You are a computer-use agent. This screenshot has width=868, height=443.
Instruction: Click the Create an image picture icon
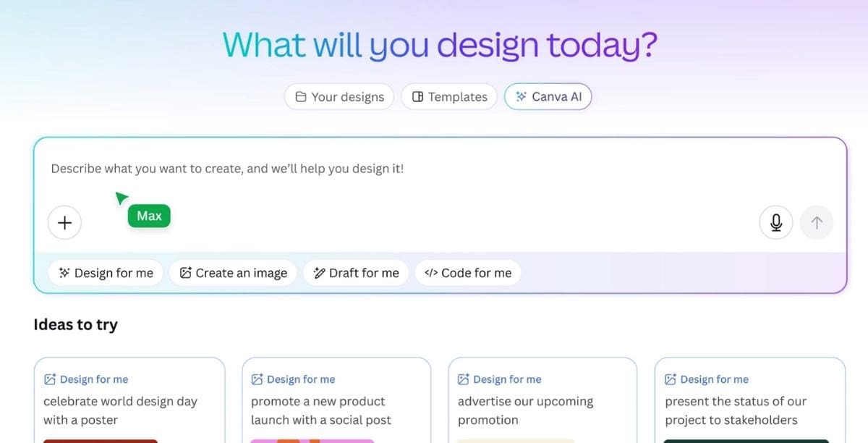(184, 272)
